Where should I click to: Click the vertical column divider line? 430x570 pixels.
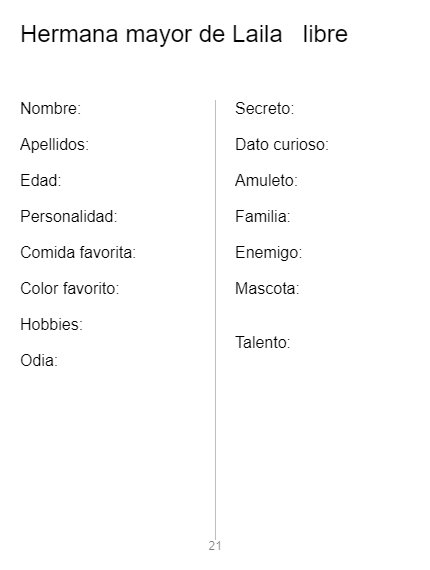(x=215, y=320)
